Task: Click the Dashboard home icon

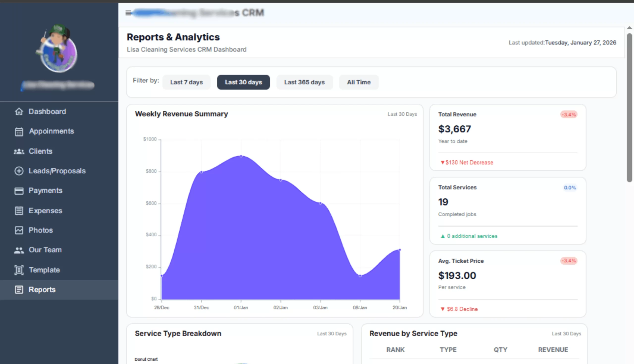Action: point(19,112)
